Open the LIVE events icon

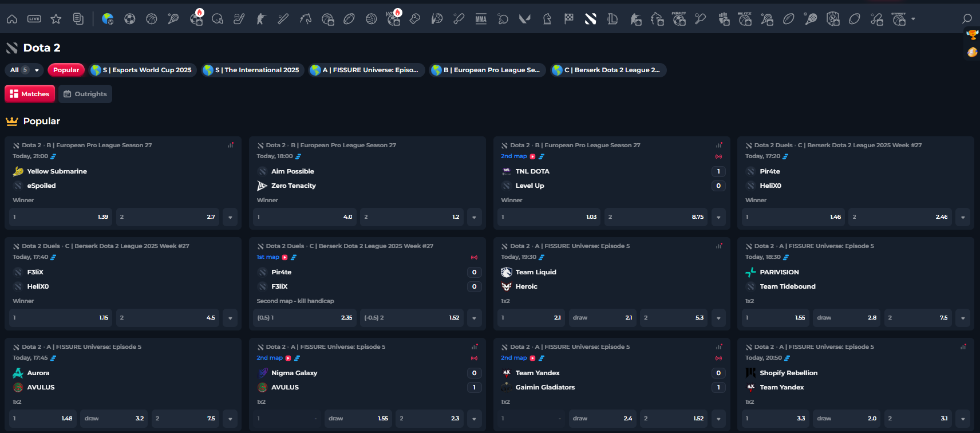[x=34, y=19]
